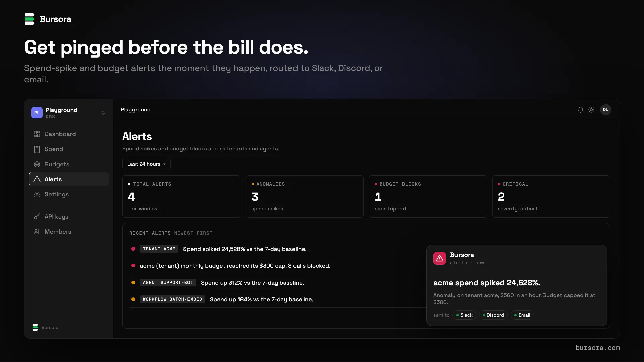
Task: Click the Settings gear icon in sidebar
Action: tap(37, 194)
